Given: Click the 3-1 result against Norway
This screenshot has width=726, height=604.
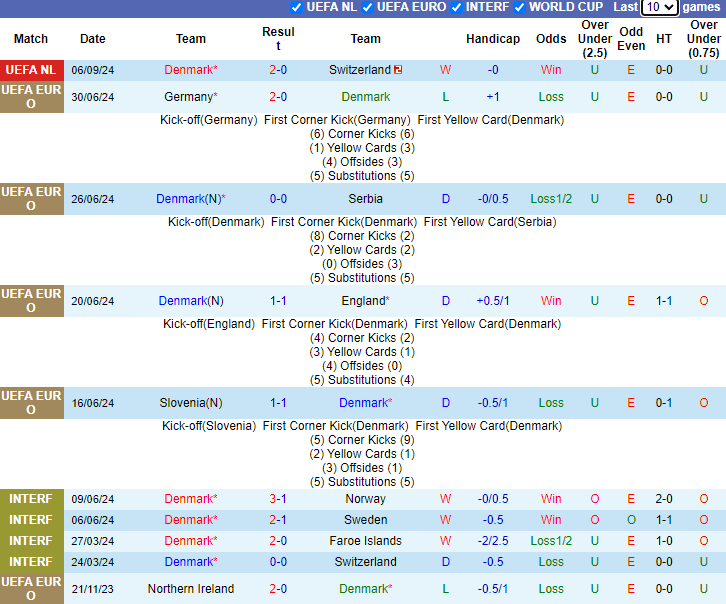Looking at the screenshot, I should point(278,499).
